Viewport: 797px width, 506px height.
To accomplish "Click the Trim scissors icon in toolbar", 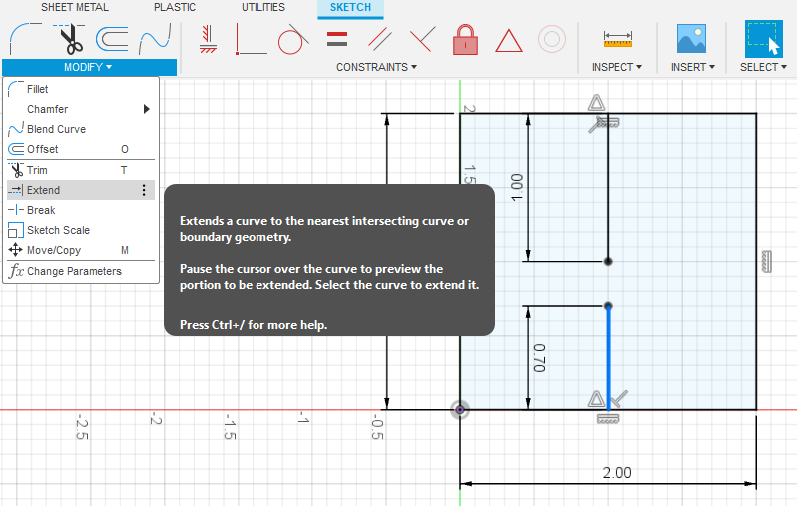I will pyautogui.click(x=70, y=39).
